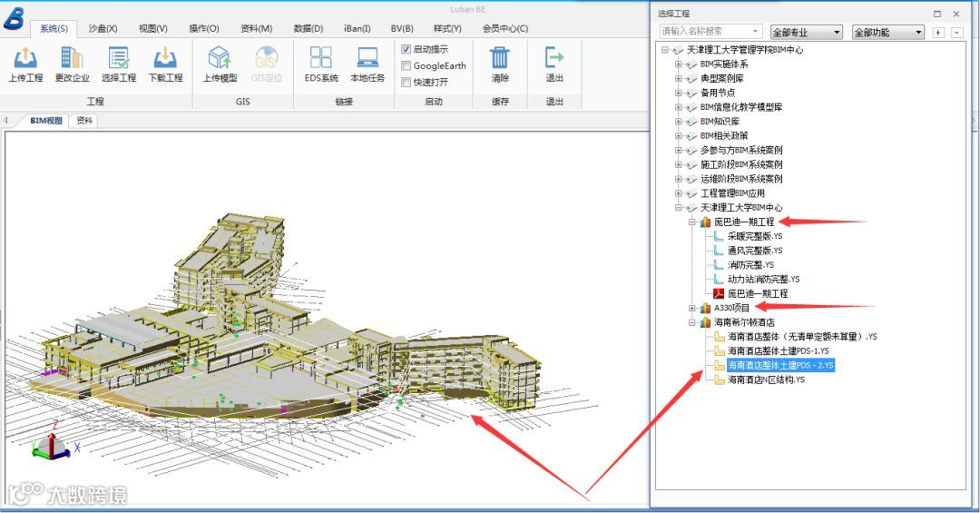
Task: Open the 视图(V) ribbon tab
Action: point(153,29)
